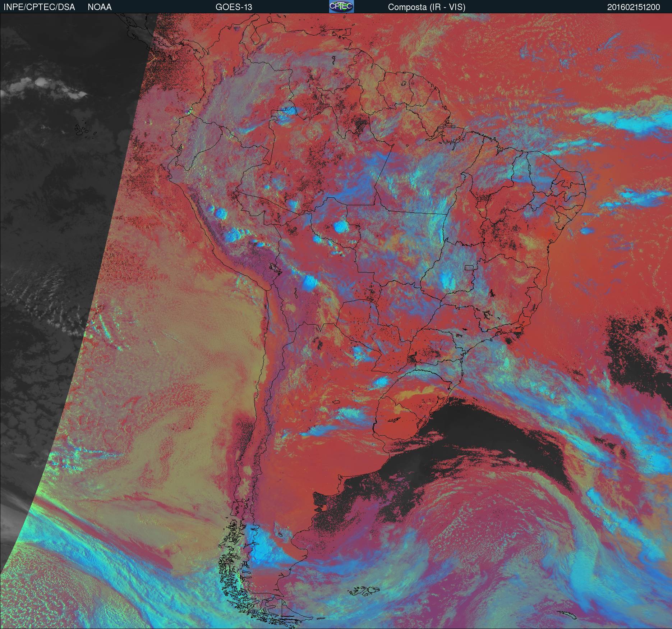This screenshot has width=672, height=629.
Task: Click the Composta (IR - VIS) title
Action: pos(427,7)
